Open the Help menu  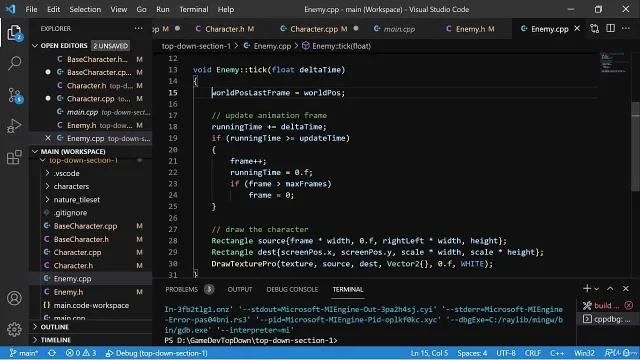tap(226, 9)
